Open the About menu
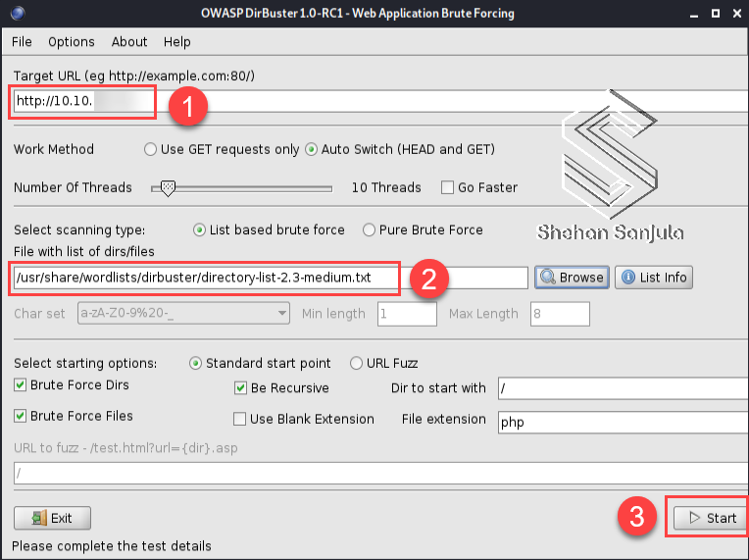Image resolution: width=749 pixels, height=560 pixels. coord(129,42)
